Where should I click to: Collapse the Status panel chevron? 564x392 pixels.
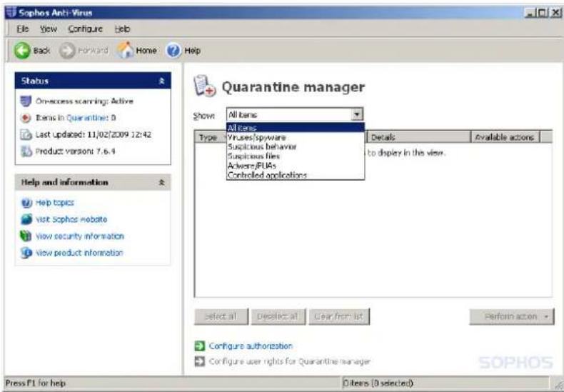(162, 81)
